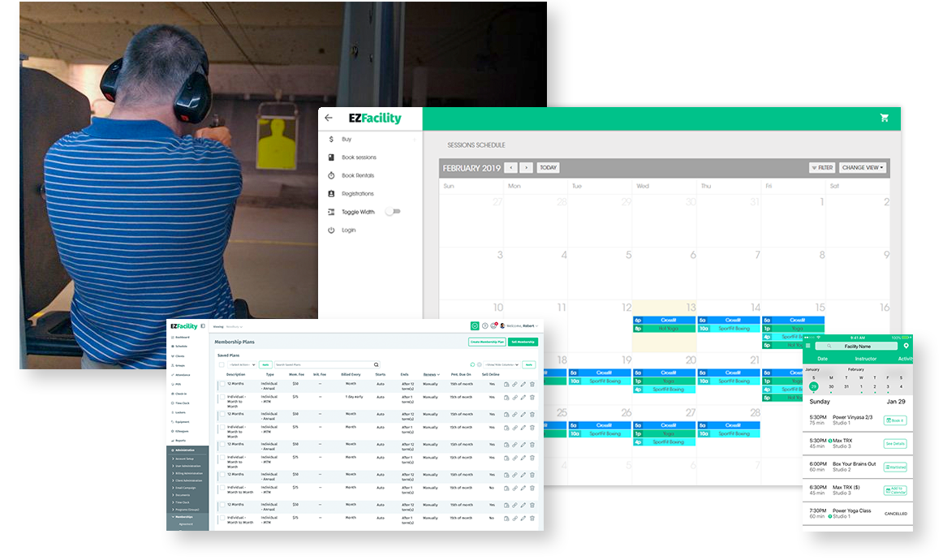Click the Login power icon

pos(331,230)
